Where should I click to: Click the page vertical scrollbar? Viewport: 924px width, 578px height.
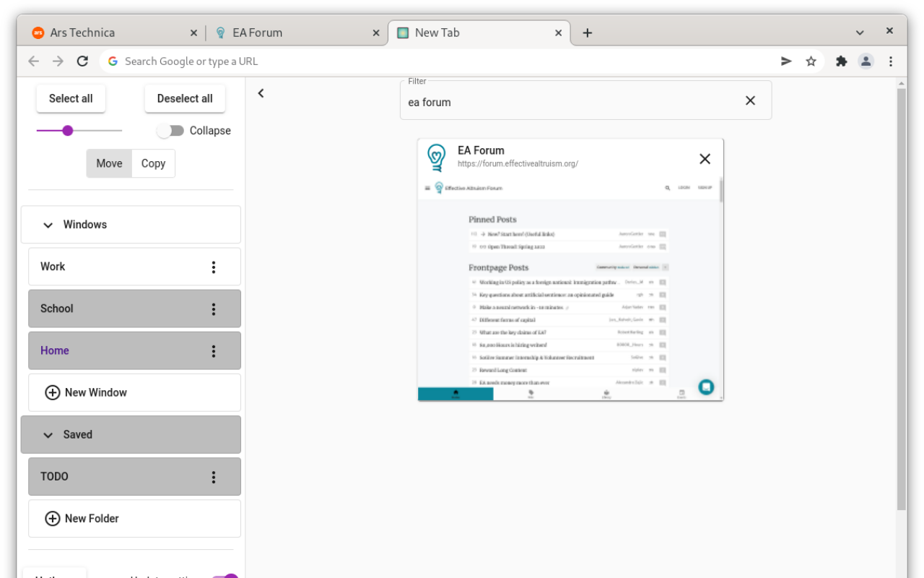901,300
